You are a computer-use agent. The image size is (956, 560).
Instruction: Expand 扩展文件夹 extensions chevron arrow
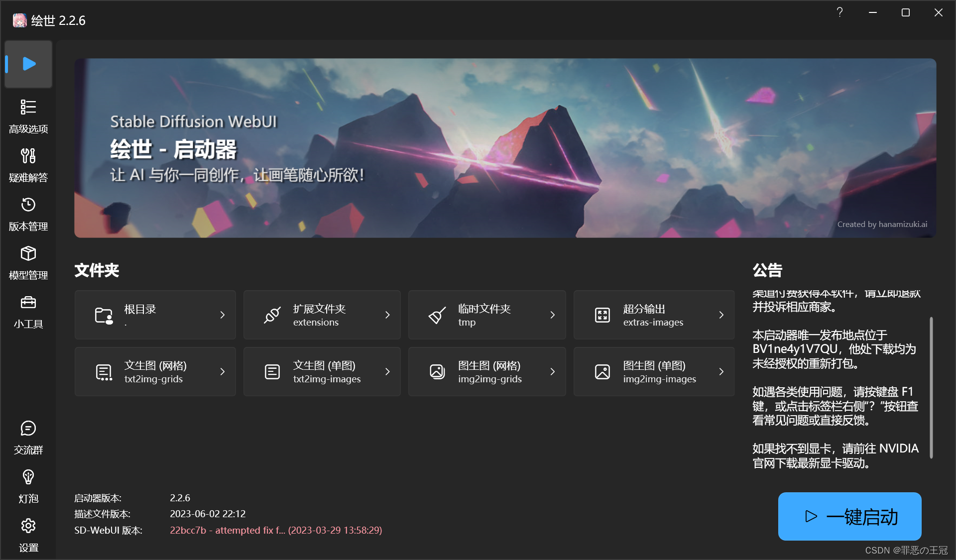pyautogui.click(x=387, y=315)
